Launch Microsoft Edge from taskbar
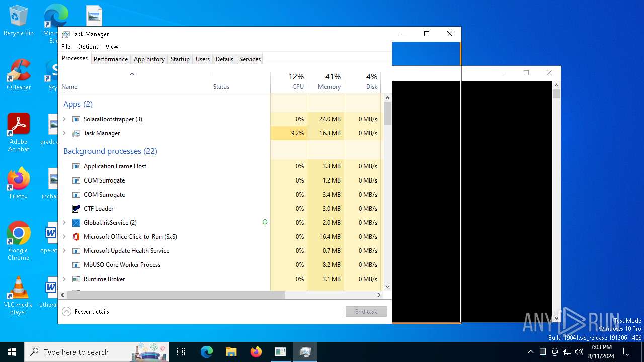The height and width of the screenshot is (362, 644). point(207,352)
